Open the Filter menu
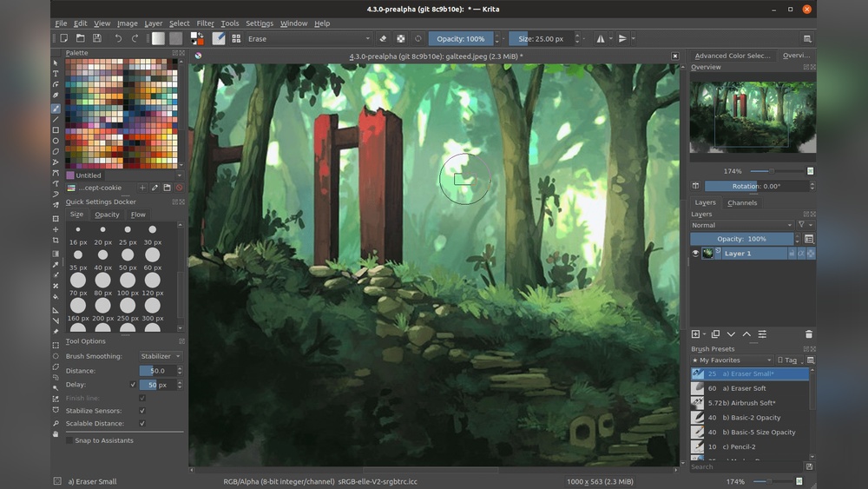This screenshot has width=868, height=489. coord(205,23)
